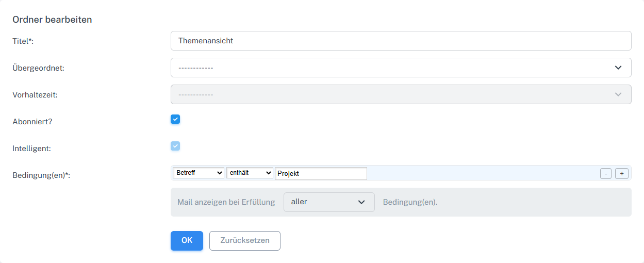Toggle the Intelligent checkbox
The height and width of the screenshot is (263, 644).
point(175,146)
